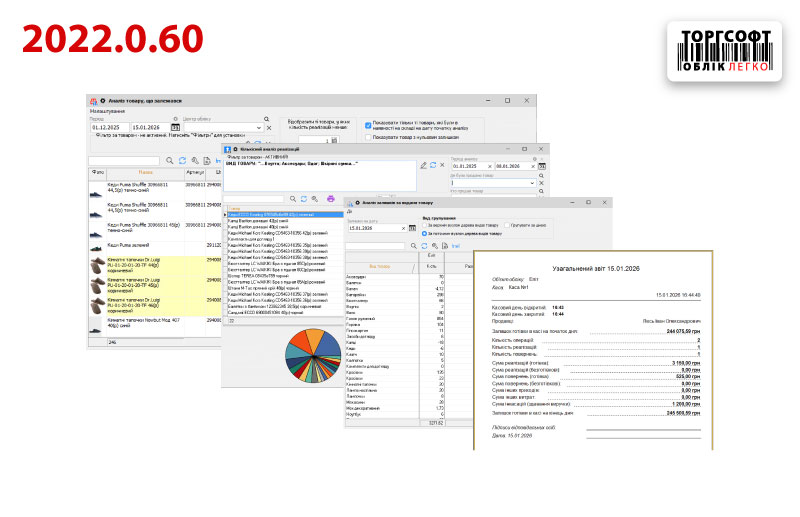This screenshot has height=517, width=800.
Task: Enable 'Показувати товар з нульовим залишком' checkbox
Action: 369,138
